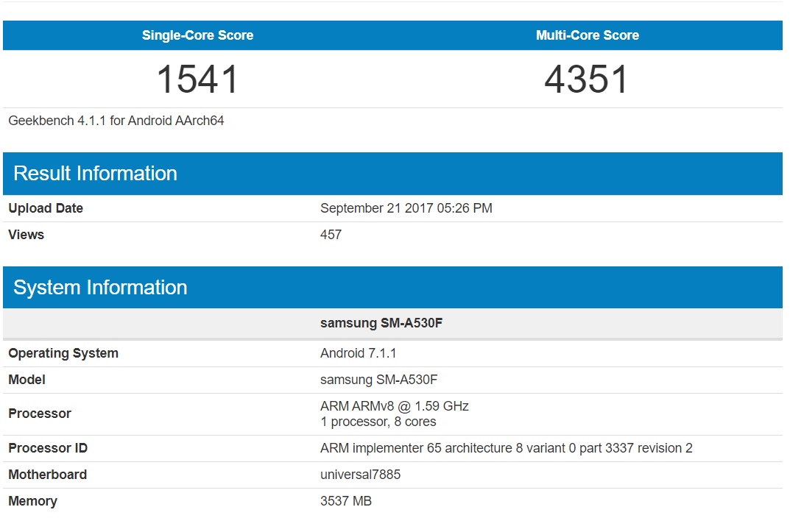
Task: Click the bold samsung SM-A530F table heading
Action: click(381, 323)
